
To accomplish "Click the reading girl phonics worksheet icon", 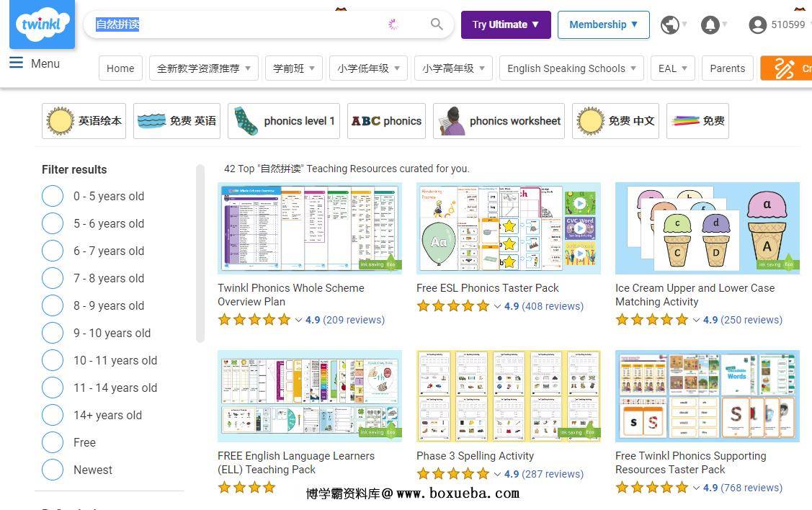I will pyautogui.click(x=451, y=120).
